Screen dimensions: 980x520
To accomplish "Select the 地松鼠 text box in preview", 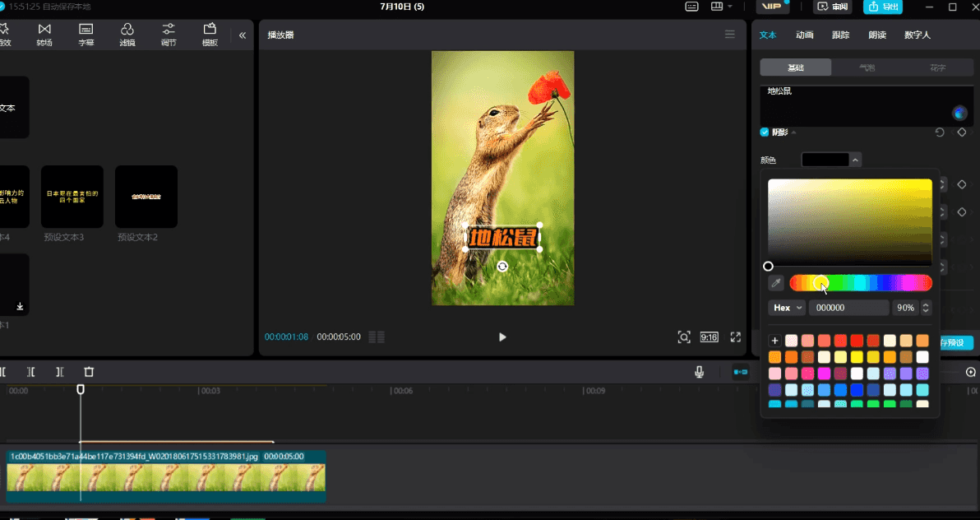I will pyautogui.click(x=502, y=237).
